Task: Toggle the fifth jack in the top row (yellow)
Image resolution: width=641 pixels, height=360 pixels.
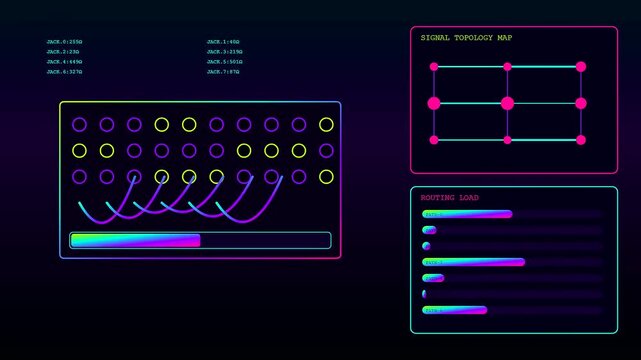Action: tap(189, 125)
